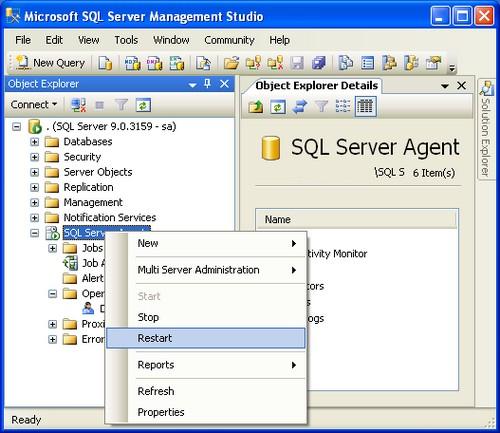This screenshot has width=500, height=433.
Task: Click the Open File folder icon
Action: pyautogui.click(x=231, y=63)
